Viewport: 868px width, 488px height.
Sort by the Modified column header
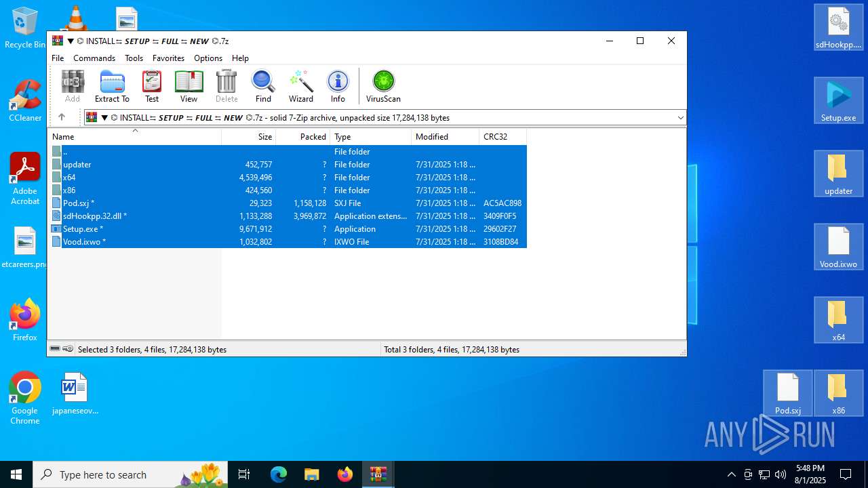point(446,137)
